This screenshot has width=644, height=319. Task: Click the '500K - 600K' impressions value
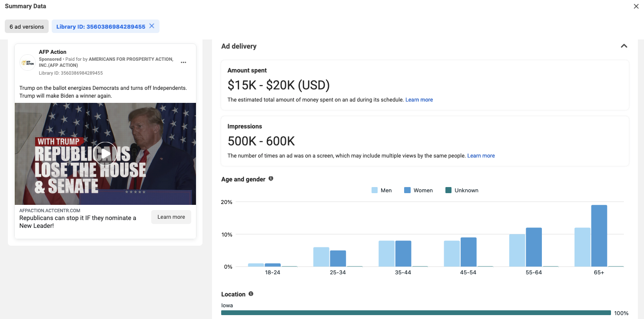click(261, 141)
